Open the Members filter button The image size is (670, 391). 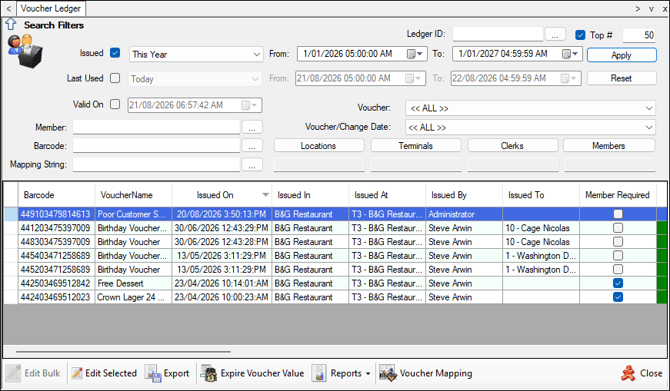click(609, 146)
